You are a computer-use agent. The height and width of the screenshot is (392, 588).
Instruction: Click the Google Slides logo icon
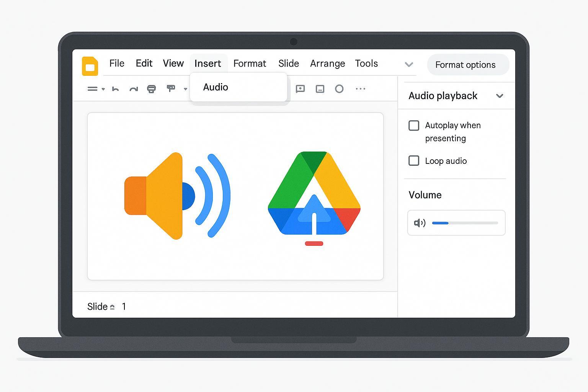pyautogui.click(x=90, y=66)
